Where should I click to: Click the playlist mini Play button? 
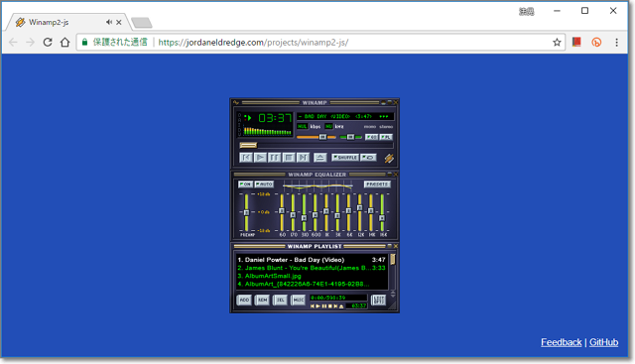click(317, 306)
